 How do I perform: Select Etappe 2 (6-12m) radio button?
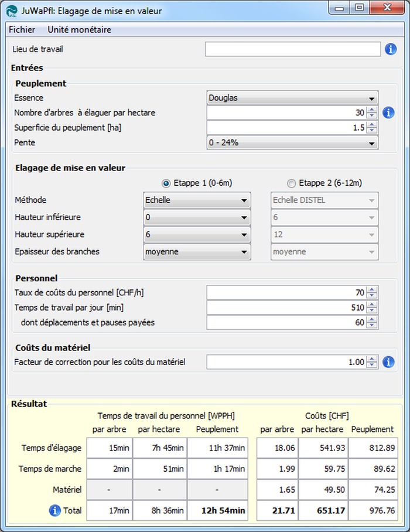click(x=292, y=183)
